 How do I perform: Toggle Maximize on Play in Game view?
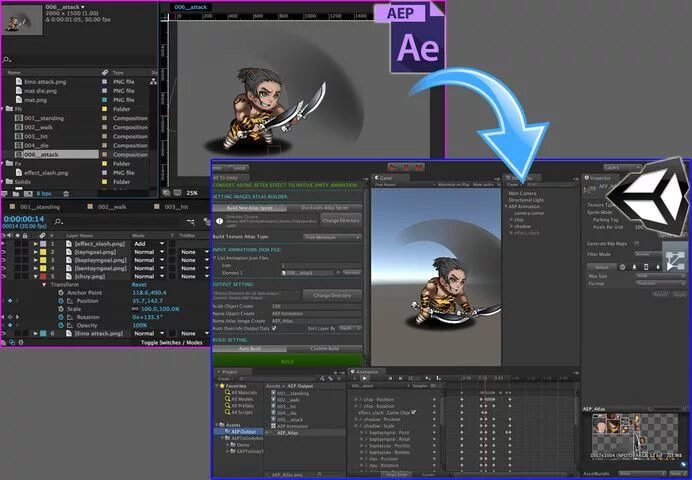(x=453, y=184)
